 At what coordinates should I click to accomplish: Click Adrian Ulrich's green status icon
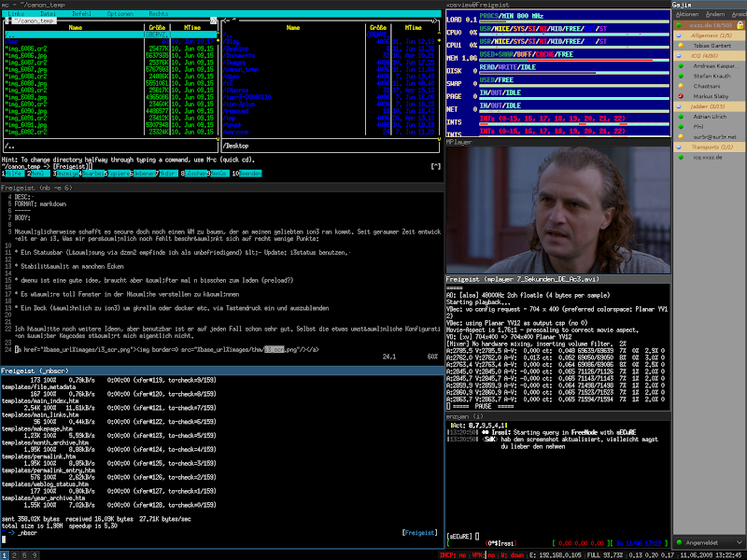pos(681,117)
